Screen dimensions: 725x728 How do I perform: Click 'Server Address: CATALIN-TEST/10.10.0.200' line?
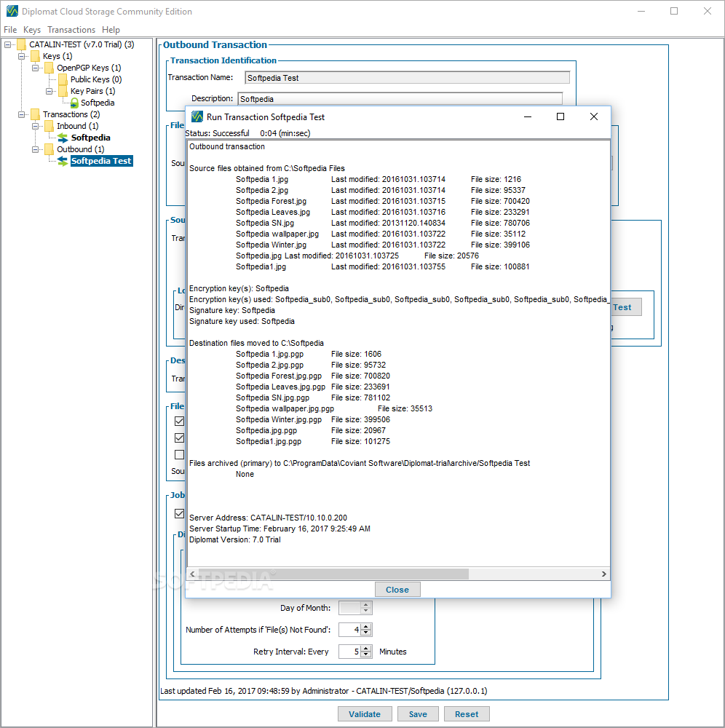[x=268, y=518]
